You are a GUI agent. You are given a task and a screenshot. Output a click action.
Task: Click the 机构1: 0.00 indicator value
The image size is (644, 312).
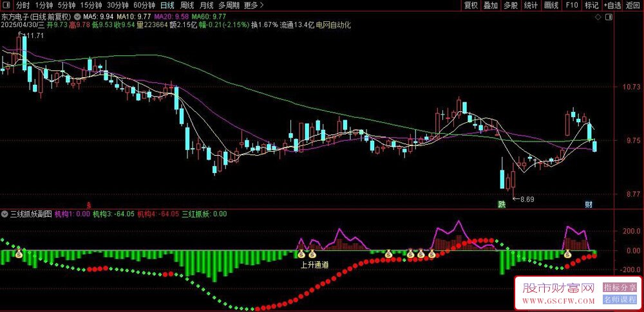pos(72,214)
